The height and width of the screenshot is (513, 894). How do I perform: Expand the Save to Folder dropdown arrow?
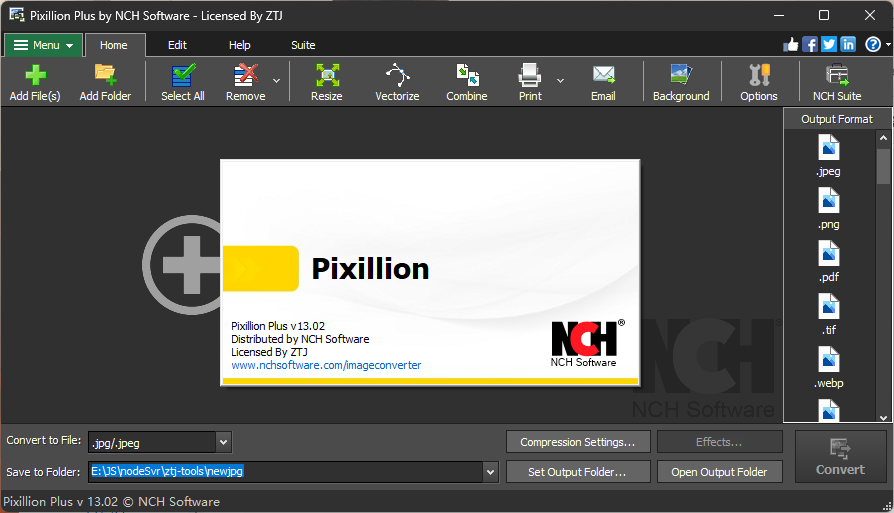(x=490, y=472)
